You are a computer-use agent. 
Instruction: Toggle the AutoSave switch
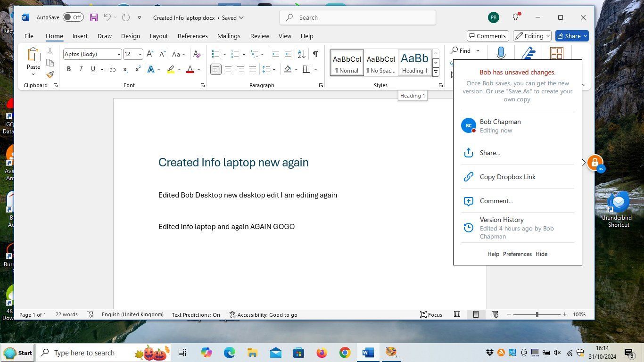[x=73, y=17]
